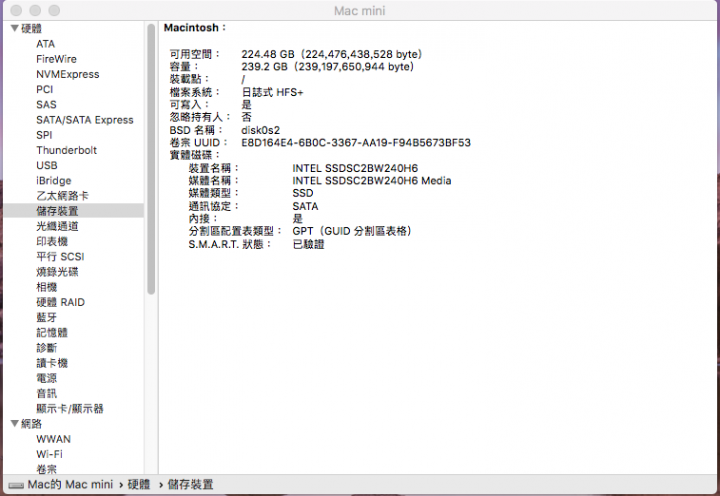Click 儲存裝置 in the path bar
The height and width of the screenshot is (496, 720).
(191, 485)
